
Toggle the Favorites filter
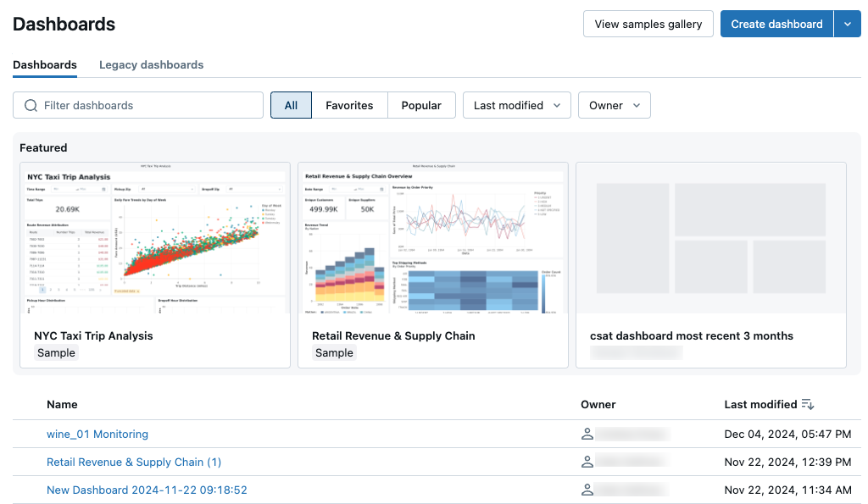tap(349, 106)
